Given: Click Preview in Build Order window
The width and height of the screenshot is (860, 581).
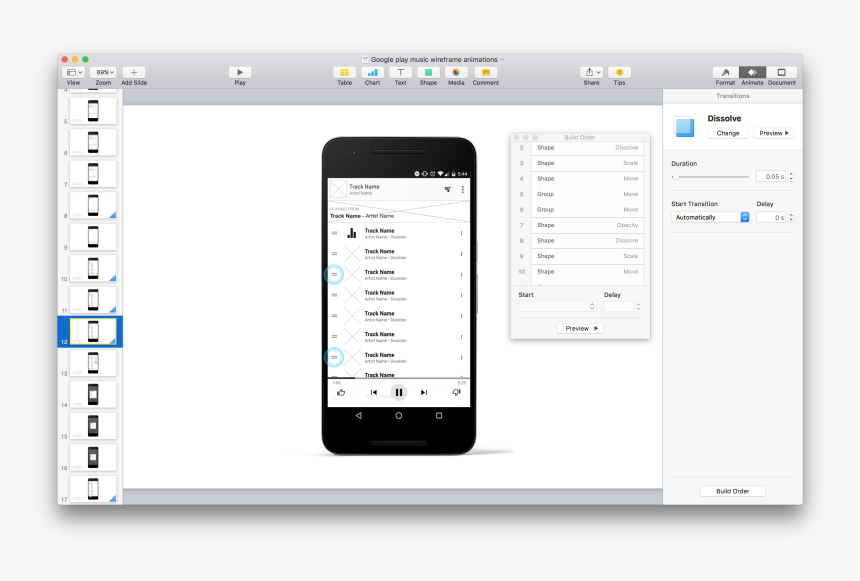Looking at the screenshot, I should [x=581, y=328].
